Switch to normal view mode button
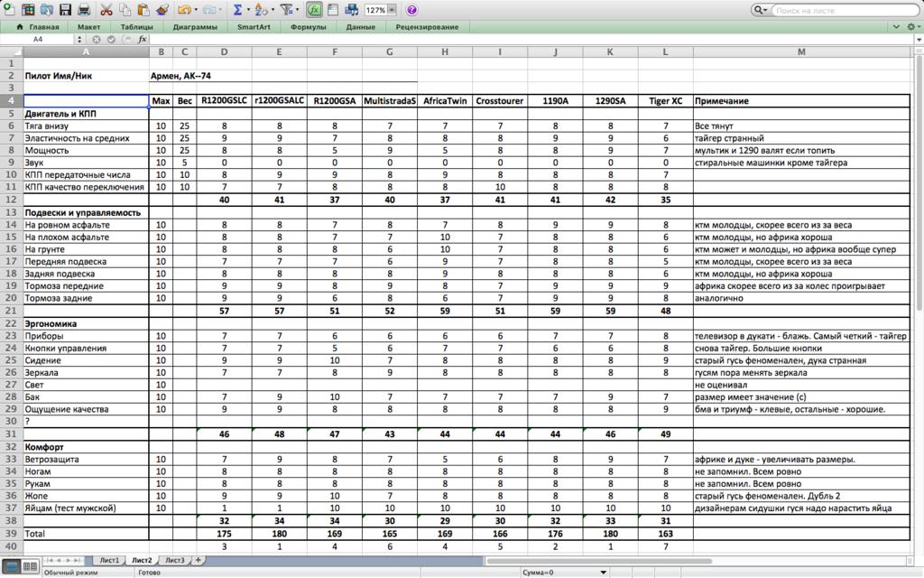Image resolution: width=924 pixels, height=578 pixels. (11, 566)
